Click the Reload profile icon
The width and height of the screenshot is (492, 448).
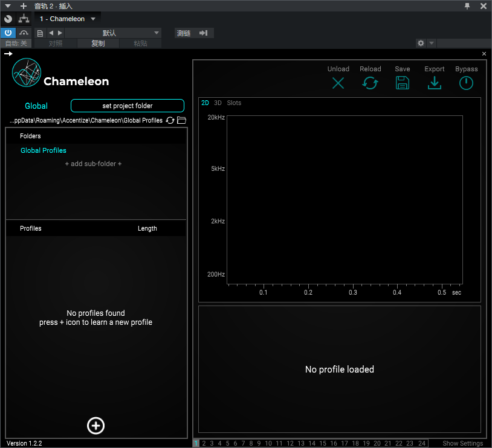tap(371, 83)
